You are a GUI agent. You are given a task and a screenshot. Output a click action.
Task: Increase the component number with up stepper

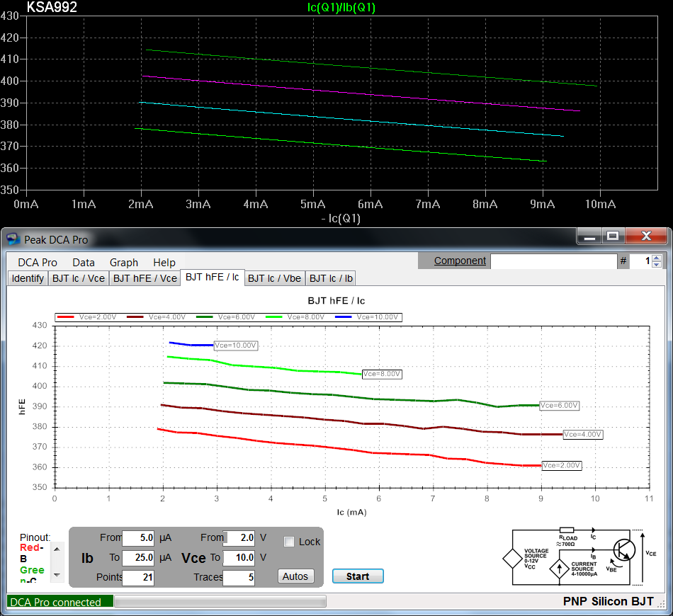(x=657, y=258)
